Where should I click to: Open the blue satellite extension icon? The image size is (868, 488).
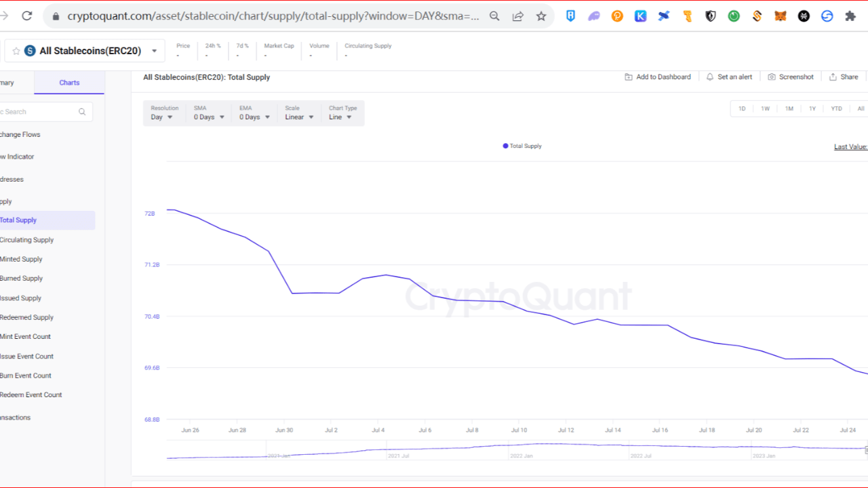click(x=664, y=16)
